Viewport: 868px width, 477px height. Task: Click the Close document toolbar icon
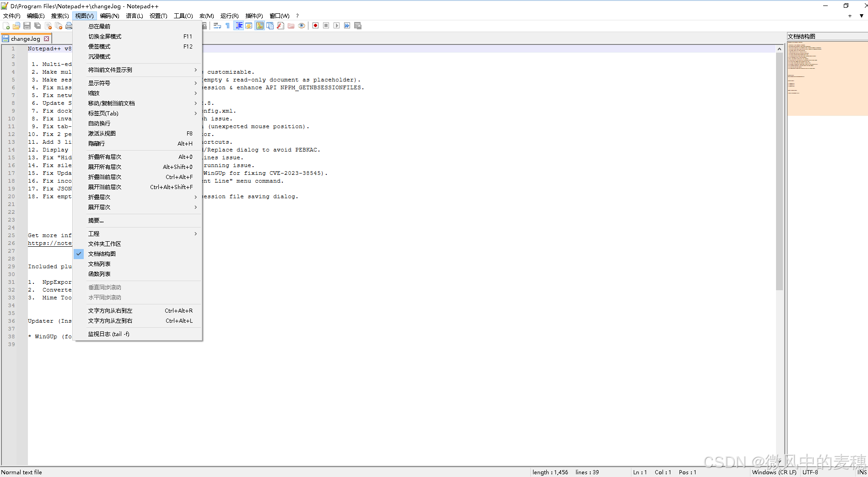pyautogui.click(x=48, y=26)
